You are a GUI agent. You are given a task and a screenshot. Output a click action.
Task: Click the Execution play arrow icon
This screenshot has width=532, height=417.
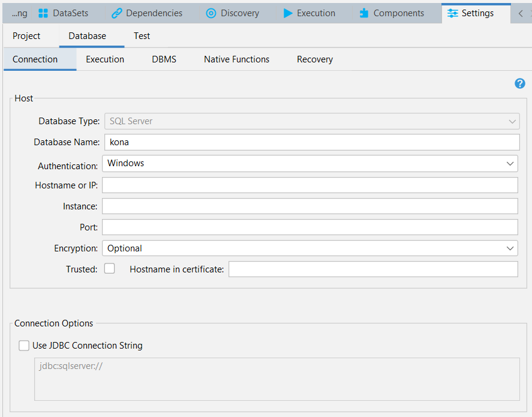click(288, 13)
